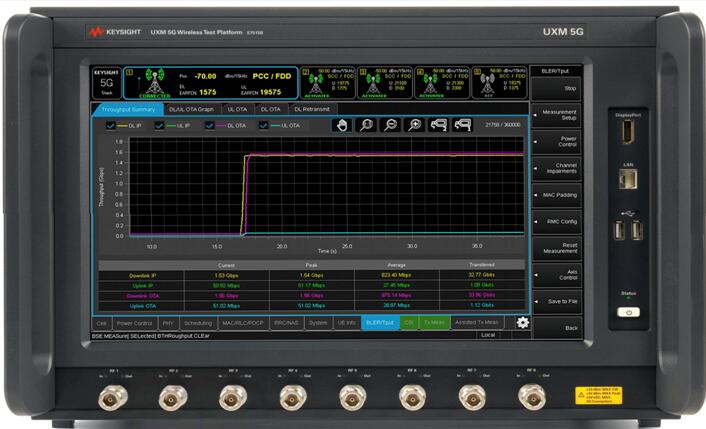Open the Assisted Tx Meas tab

[476, 323]
